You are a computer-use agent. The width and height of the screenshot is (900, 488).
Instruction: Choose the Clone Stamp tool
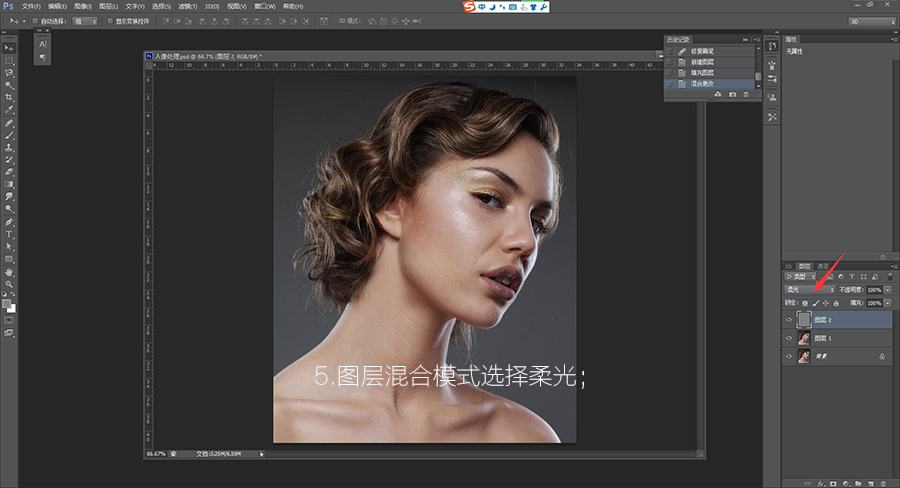click(x=10, y=147)
